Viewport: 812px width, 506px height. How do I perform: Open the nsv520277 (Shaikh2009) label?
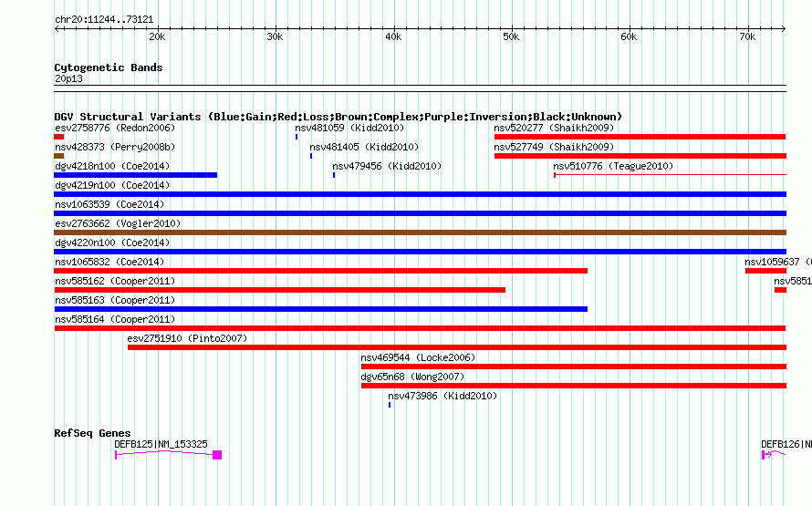pos(554,128)
